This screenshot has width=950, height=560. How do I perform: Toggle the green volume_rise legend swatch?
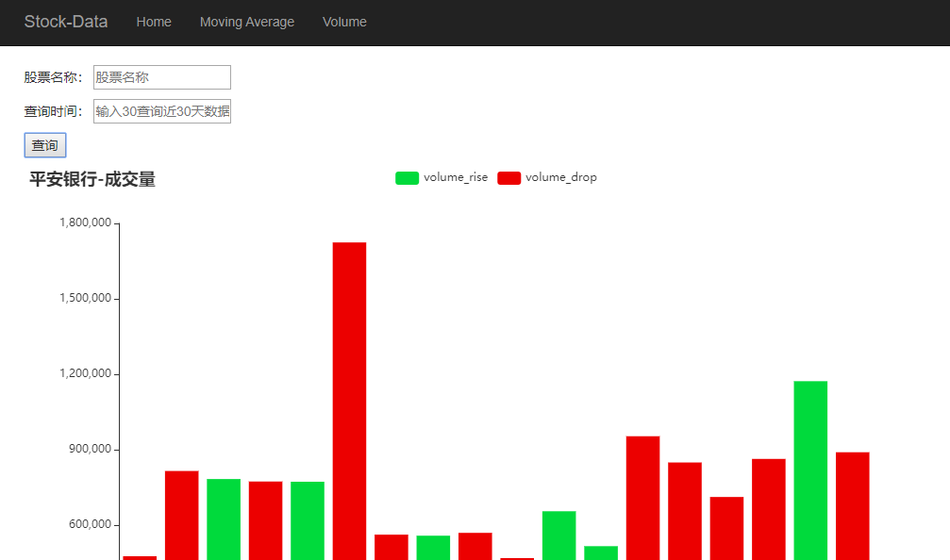point(408,178)
